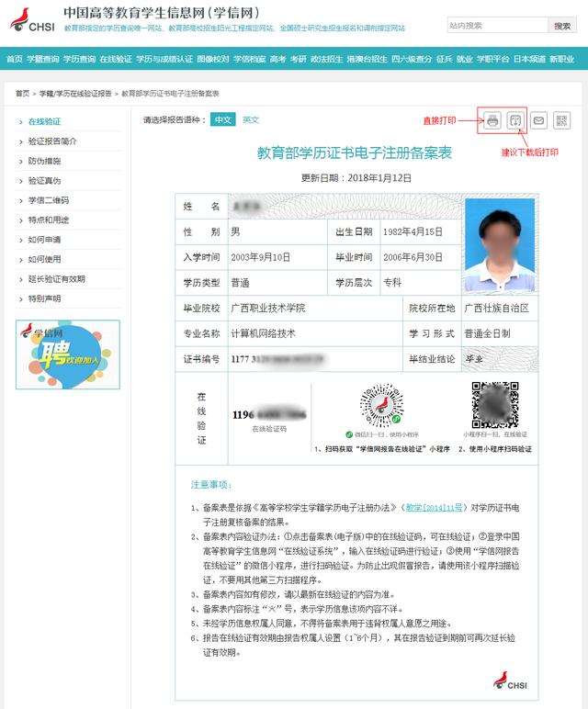588x709 pixels.
Task: Open 验证真伪 in the sidebar
Action: pyautogui.click(x=44, y=181)
